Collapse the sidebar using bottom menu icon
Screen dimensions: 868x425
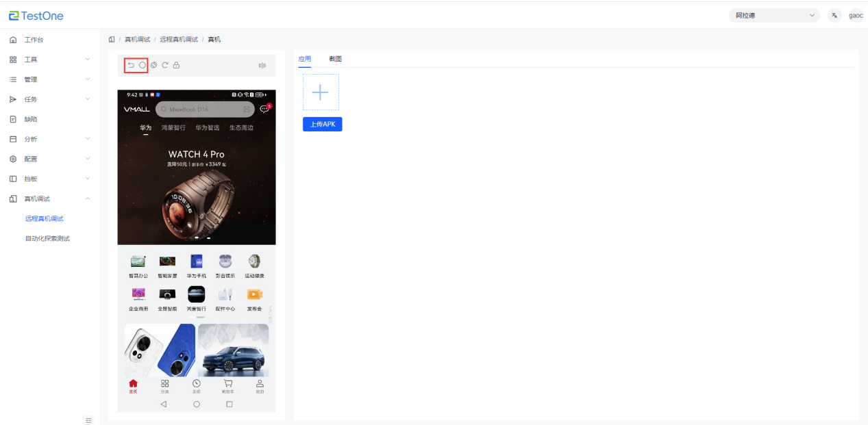[x=88, y=420]
